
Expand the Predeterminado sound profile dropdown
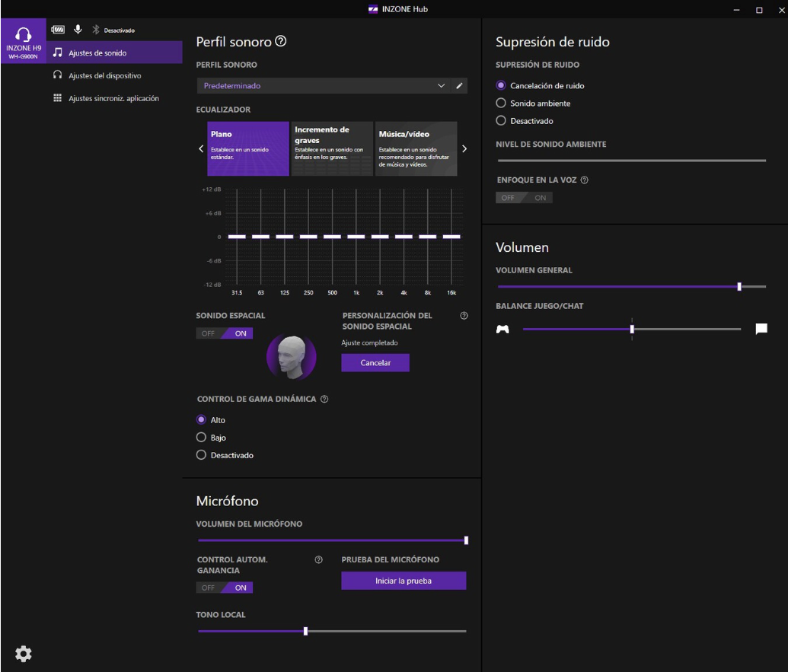click(x=324, y=86)
